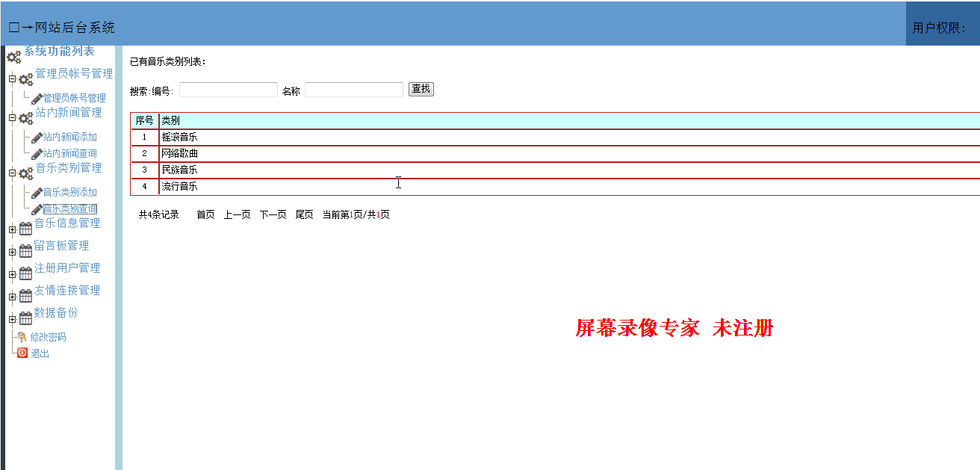Expand the 留言板管理 tree node
Image resolution: width=980 pixels, height=470 pixels.
(12, 252)
